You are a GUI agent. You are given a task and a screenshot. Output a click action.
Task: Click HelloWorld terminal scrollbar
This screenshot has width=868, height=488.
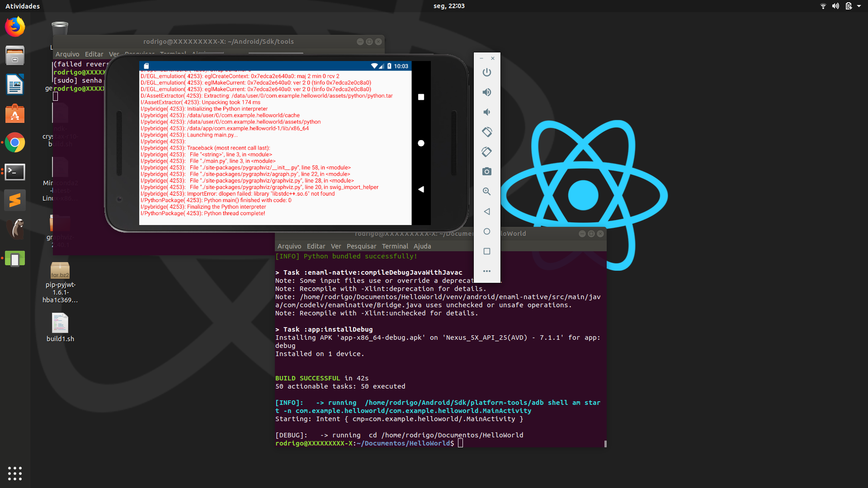click(x=605, y=444)
